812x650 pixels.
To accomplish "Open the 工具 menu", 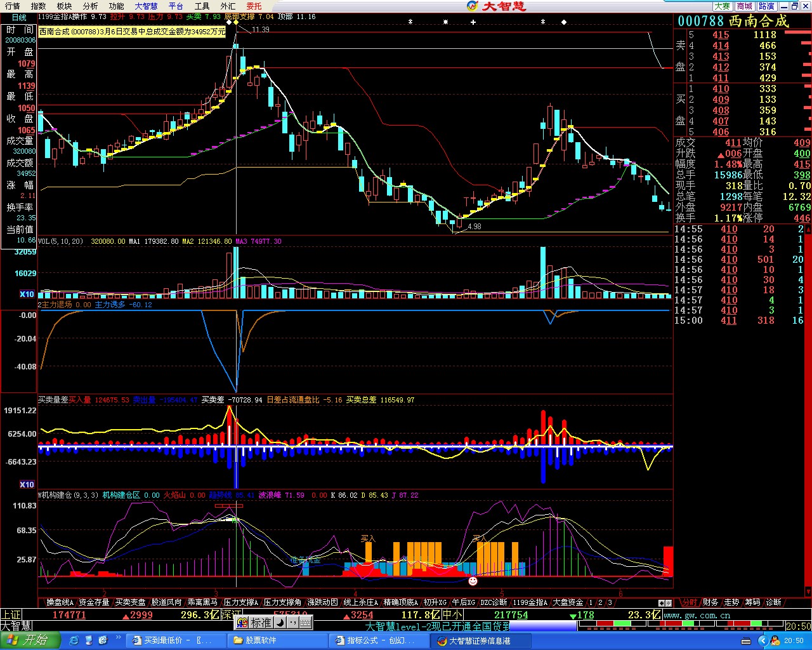I will pos(202,6).
